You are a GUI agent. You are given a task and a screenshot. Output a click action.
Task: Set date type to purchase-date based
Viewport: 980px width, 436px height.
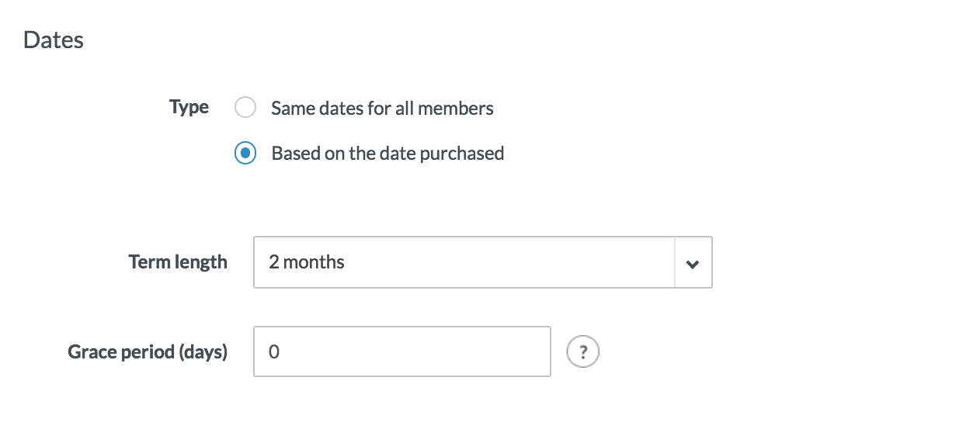[x=245, y=154]
